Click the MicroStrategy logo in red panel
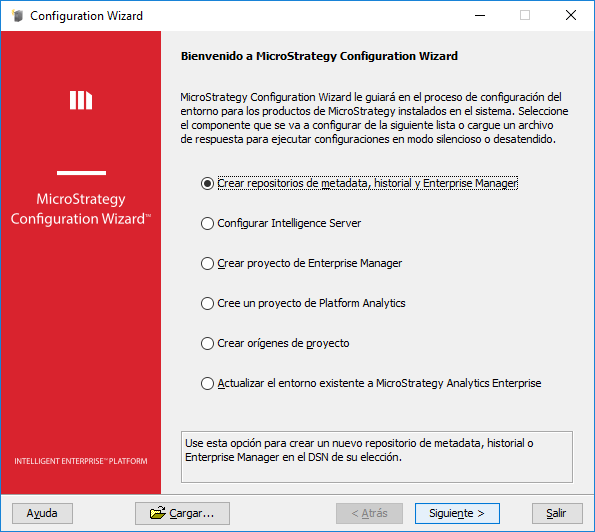Image resolution: width=595 pixels, height=532 pixels. click(81, 100)
